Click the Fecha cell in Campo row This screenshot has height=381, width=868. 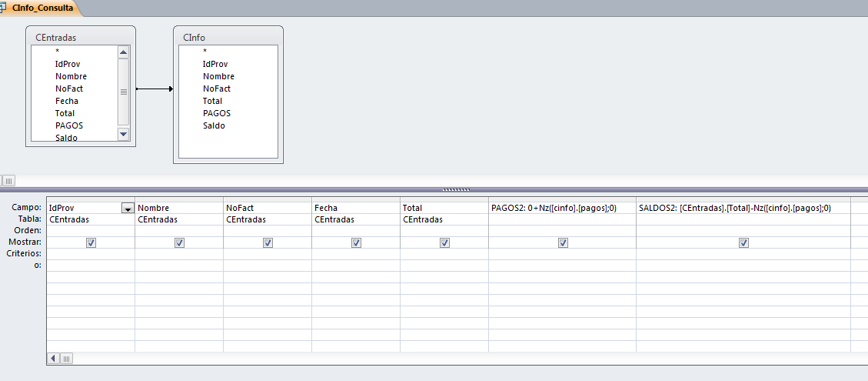point(356,208)
